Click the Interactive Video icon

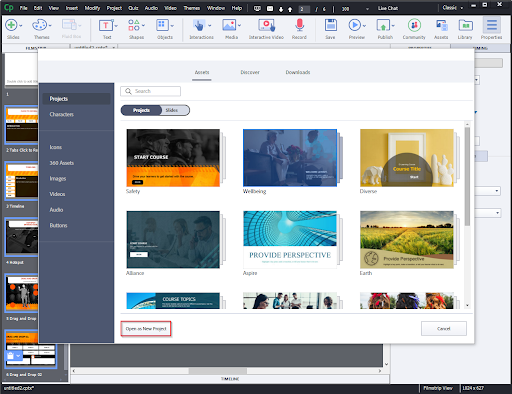(x=266, y=25)
